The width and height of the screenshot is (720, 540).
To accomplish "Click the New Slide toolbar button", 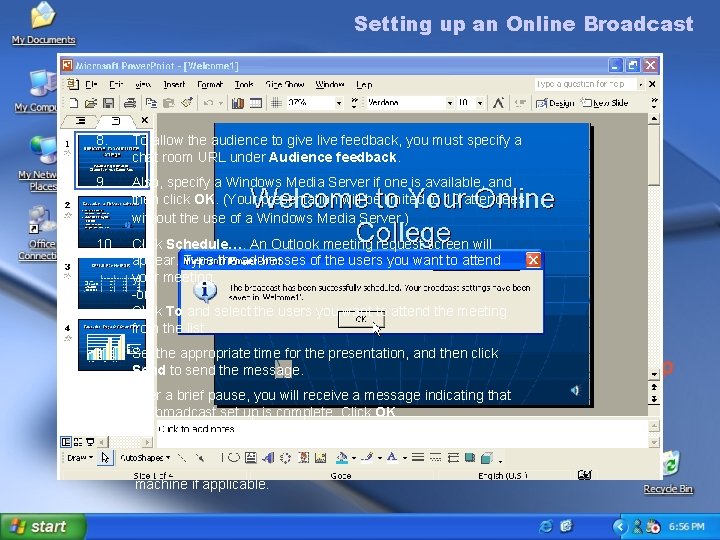I will 604,103.
